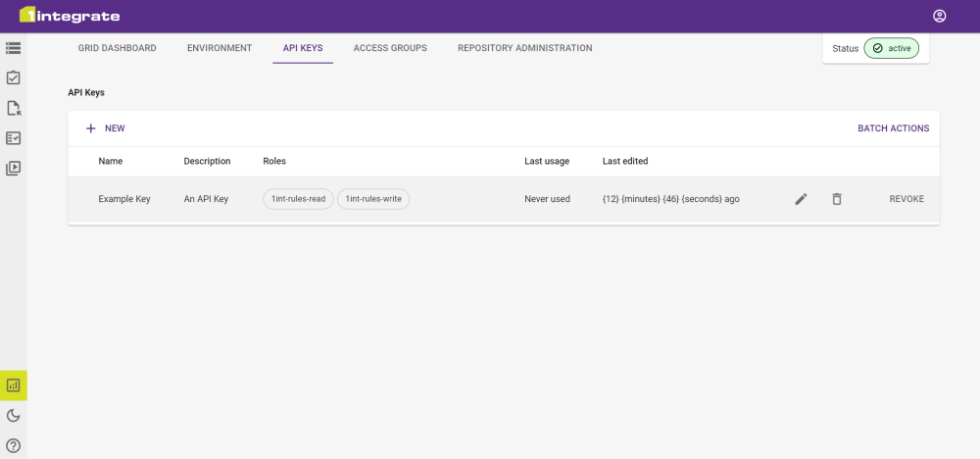Screen dimensions: 980x459
Task: Switch to the Environment tab
Action: click(220, 48)
